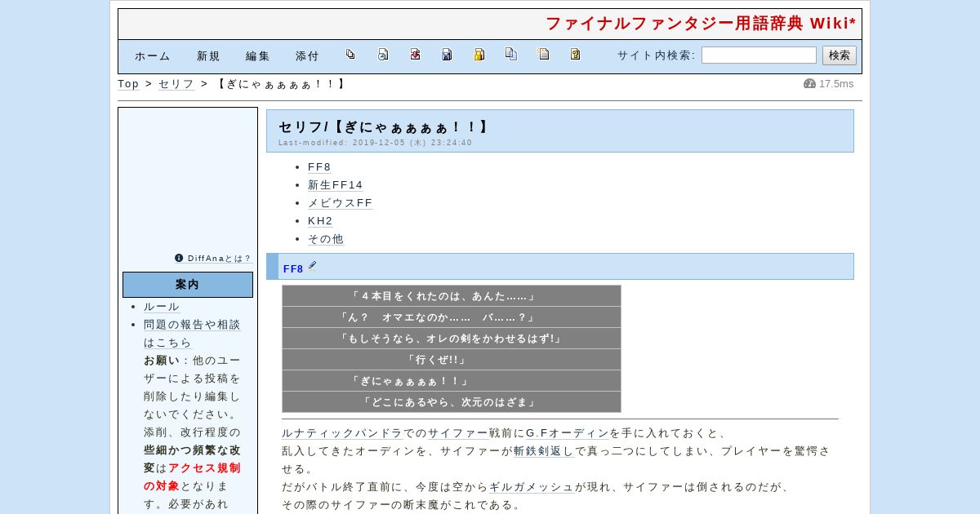Click the blue duplicate page icon
Viewport: 980px width, 514px height.
pyautogui.click(x=511, y=55)
